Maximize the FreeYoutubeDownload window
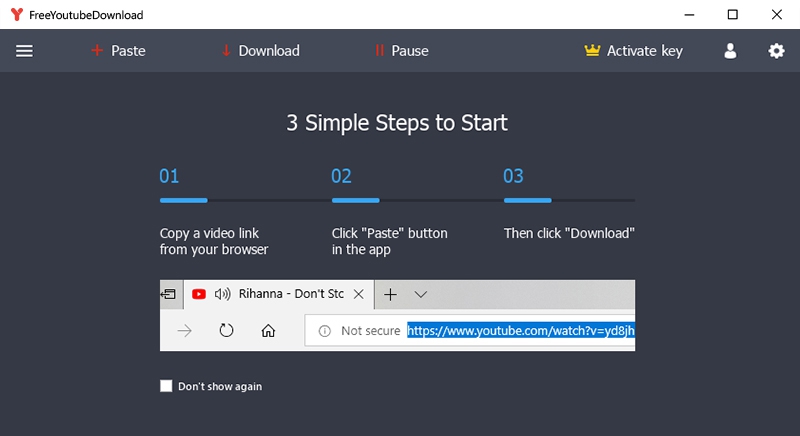 [x=733, y=14]
